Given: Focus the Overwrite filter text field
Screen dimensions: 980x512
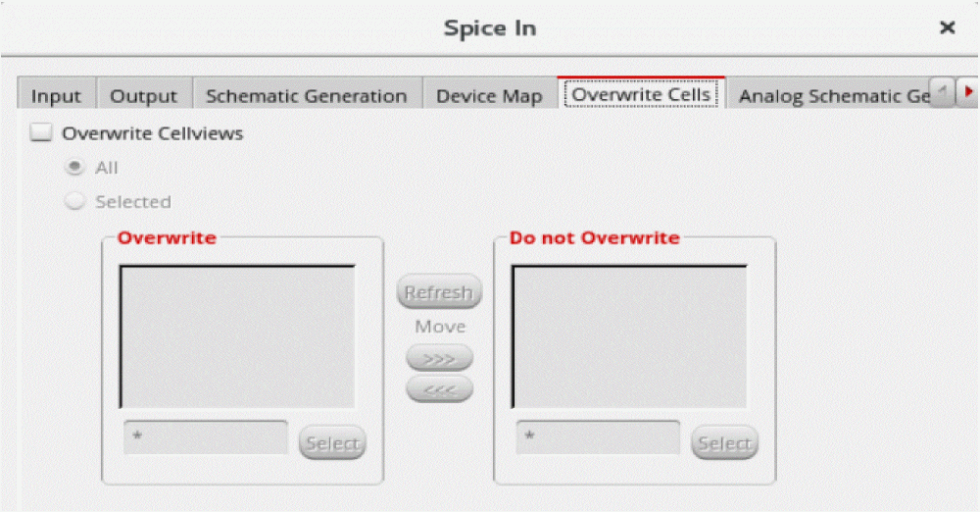Looking at the screenshot, I should pos(206,437).
